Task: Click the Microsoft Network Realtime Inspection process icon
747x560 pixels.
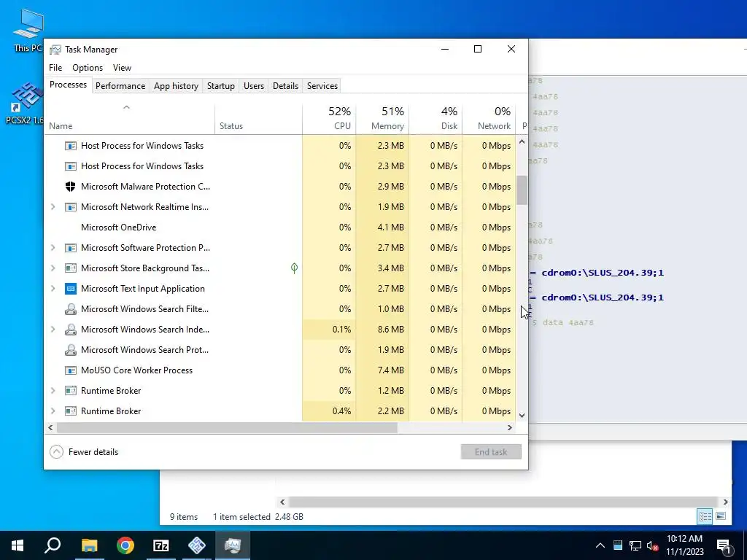Action: (71, 207)
